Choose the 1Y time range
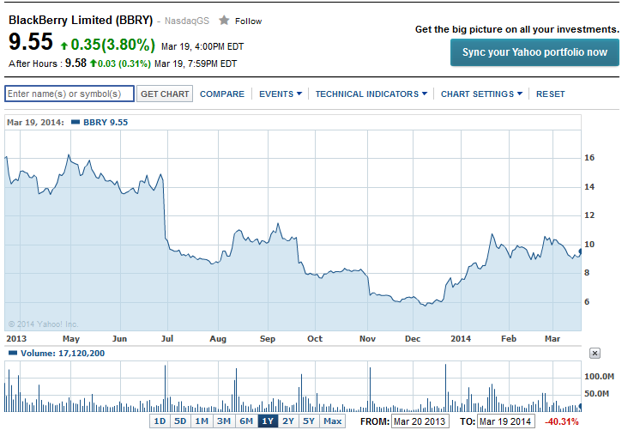 pos(268,421)
